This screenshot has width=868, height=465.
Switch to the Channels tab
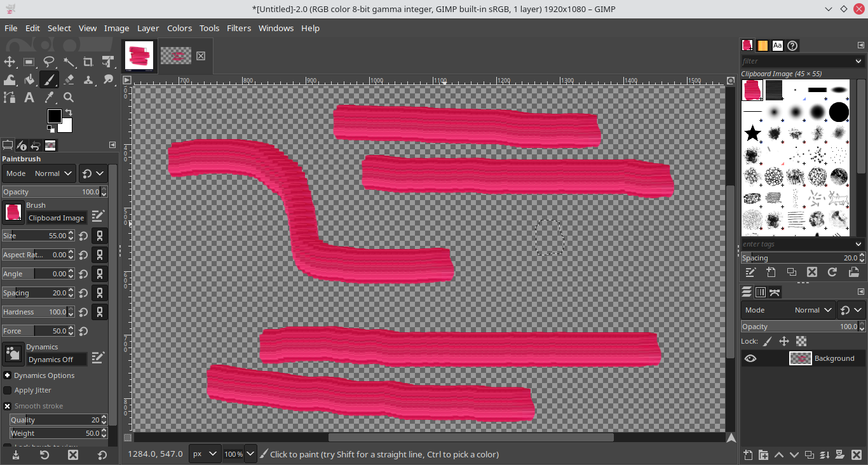point(761,292)
